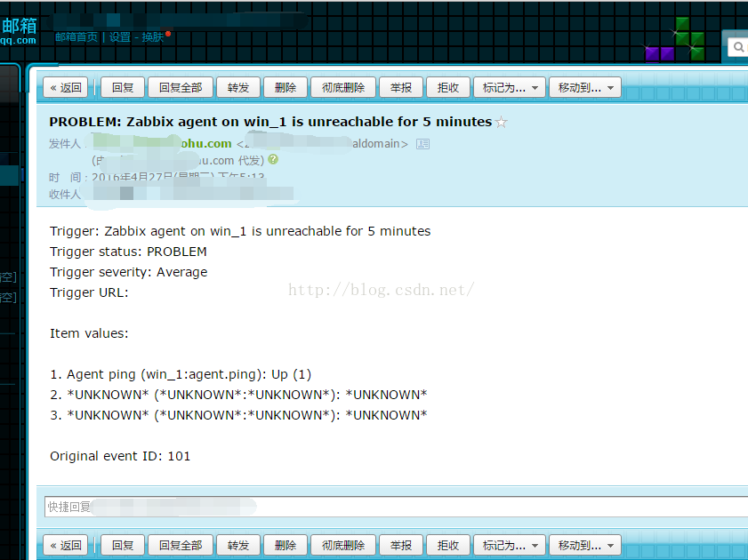Click top 举报 report button
The width and height of the screenshot is (748, 560).
point(401,88)
